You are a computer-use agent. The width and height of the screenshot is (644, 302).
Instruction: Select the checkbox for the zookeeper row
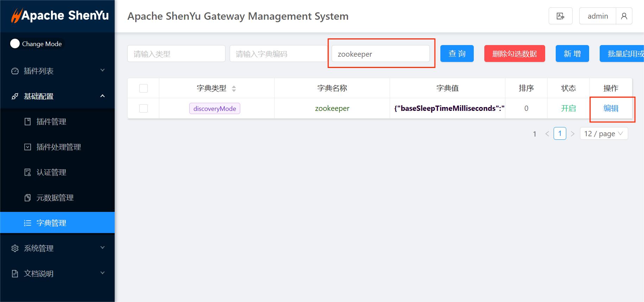pyautogui.click(x=144, y=108)
